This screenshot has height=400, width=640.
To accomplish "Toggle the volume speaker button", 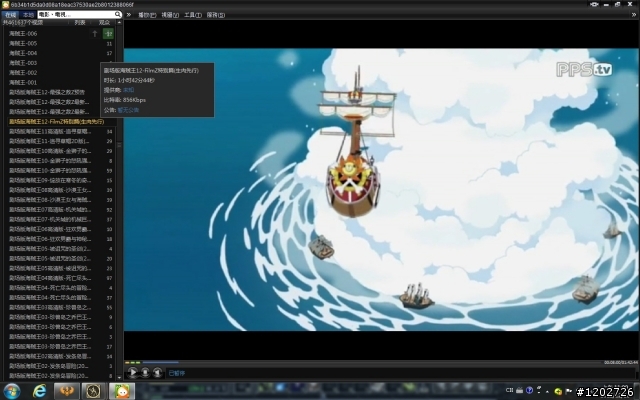I will click(157, 372).
